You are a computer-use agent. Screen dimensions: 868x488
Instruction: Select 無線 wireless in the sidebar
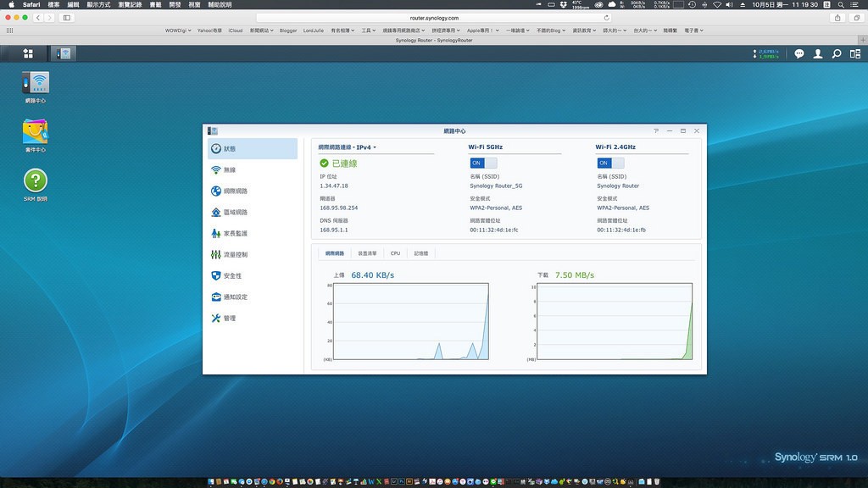click(x=253, y=169)
